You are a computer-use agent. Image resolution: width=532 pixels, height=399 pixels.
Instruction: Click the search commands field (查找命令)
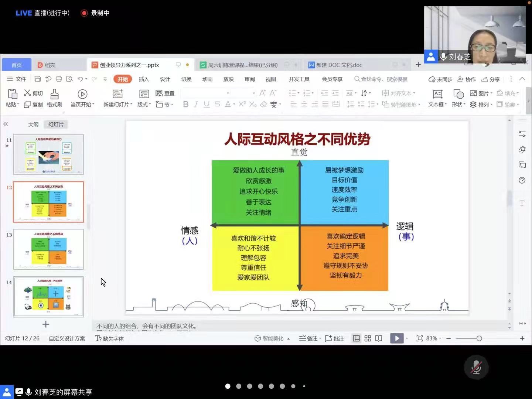click(381, 79)
